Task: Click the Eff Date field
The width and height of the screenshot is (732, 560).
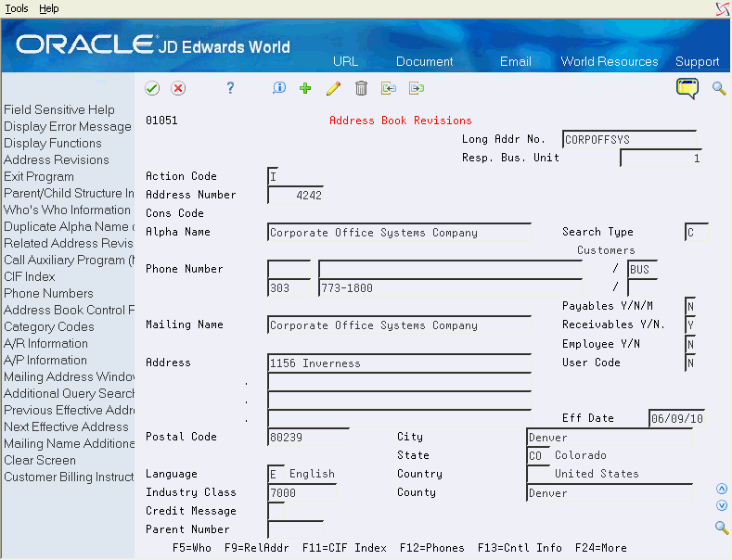Action: tap(677, 418)
